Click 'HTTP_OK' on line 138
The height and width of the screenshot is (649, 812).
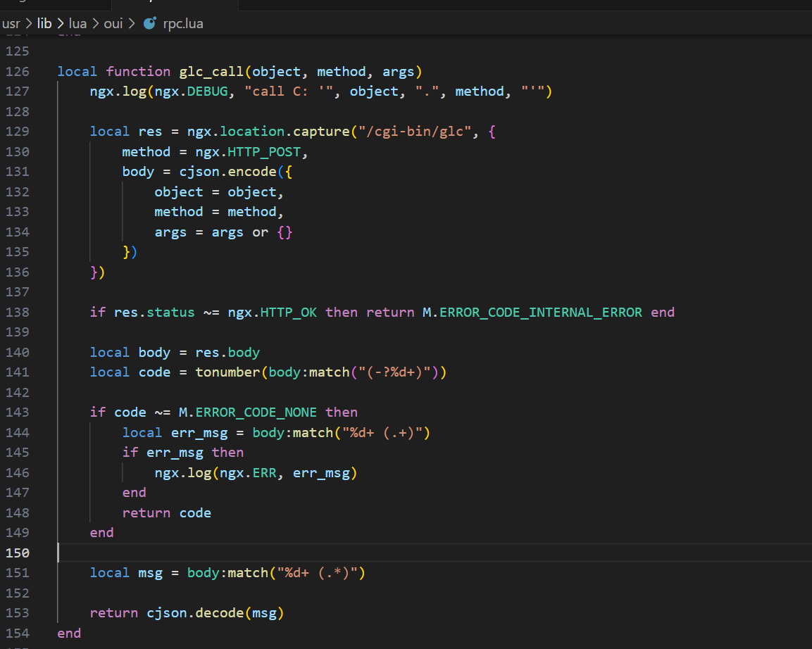pos(289,312)
